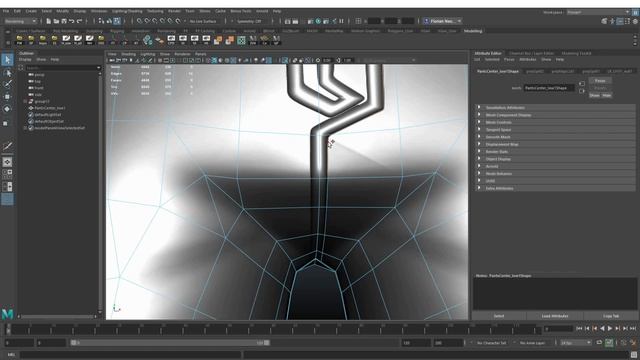Click the Snap to points magnet icon
The height and width of the screenshot is (360, 640).
[x=155, y=21]
